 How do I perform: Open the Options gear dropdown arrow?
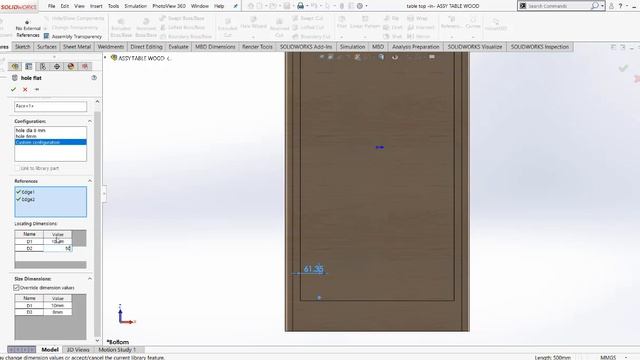click(x=367, y=6)
